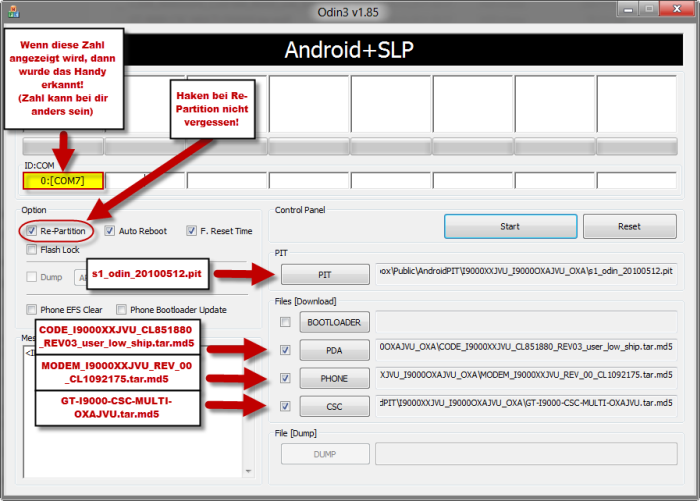Click the PDA file button
Image resolution: width=700 pixels, height=501 pixels.
[334, 351]
